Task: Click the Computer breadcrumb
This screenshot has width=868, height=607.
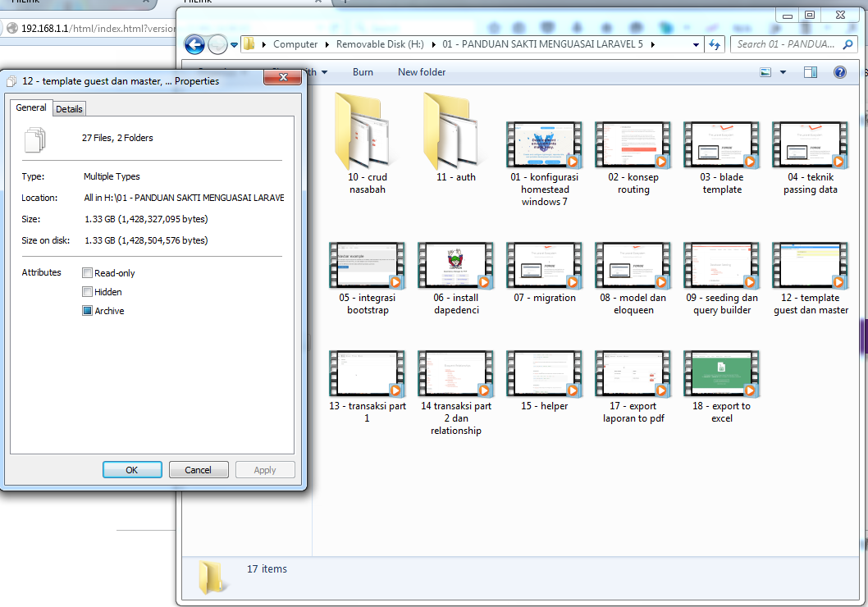Action: (x=295, y=44)
